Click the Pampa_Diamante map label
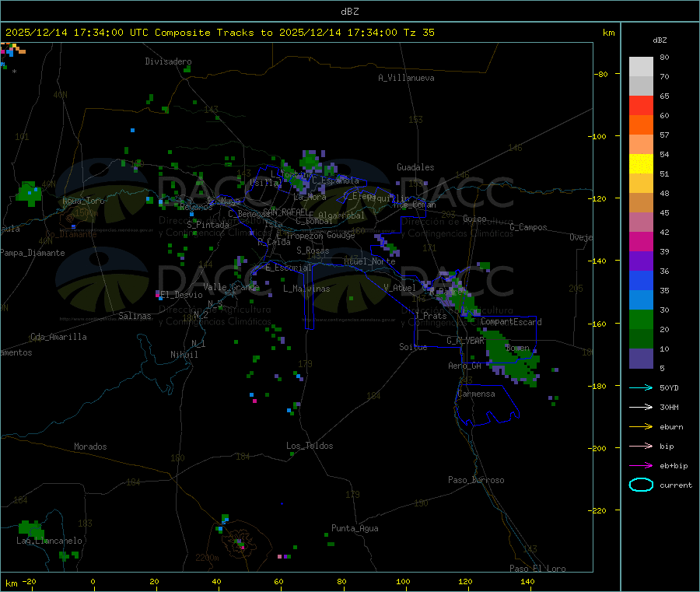The image size is (700, 592). (x=33, y=253)
